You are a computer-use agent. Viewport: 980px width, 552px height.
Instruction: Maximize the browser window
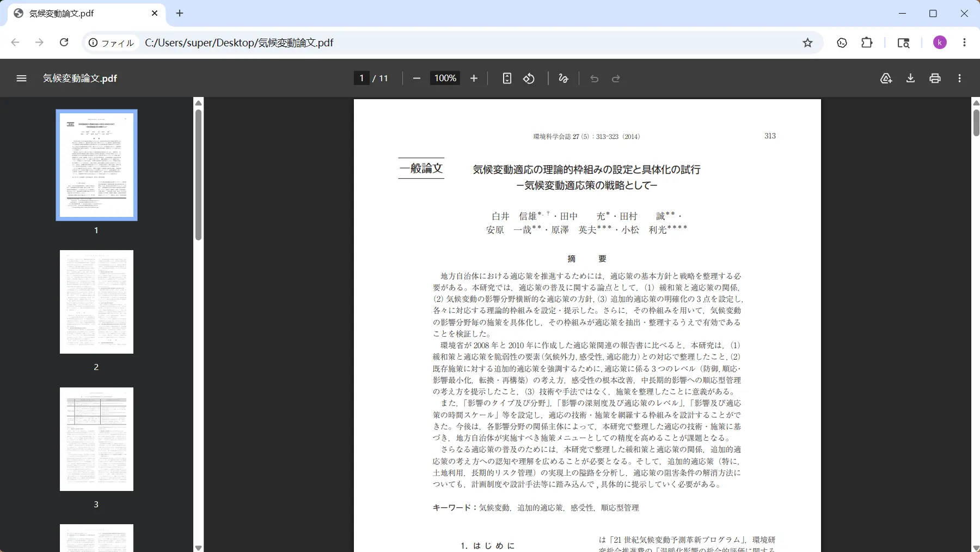click(933, 13)
